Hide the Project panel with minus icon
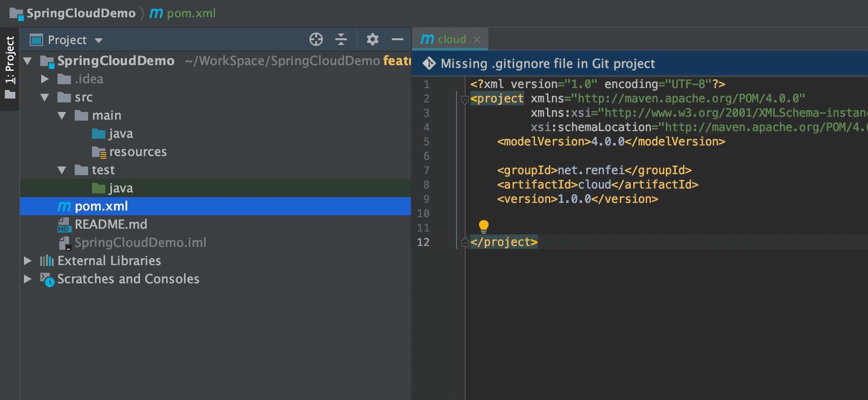The image size is (868, 400). (398, 39)
